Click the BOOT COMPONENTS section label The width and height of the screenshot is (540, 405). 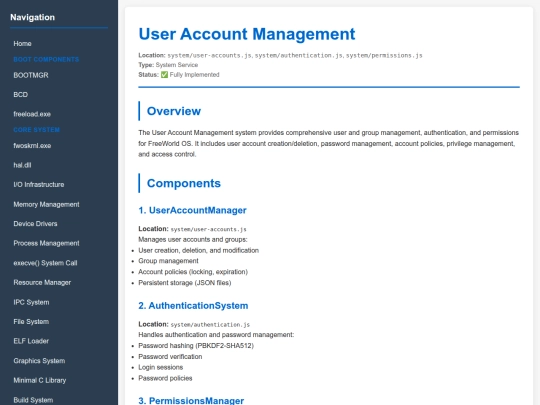tap(46, 60)
